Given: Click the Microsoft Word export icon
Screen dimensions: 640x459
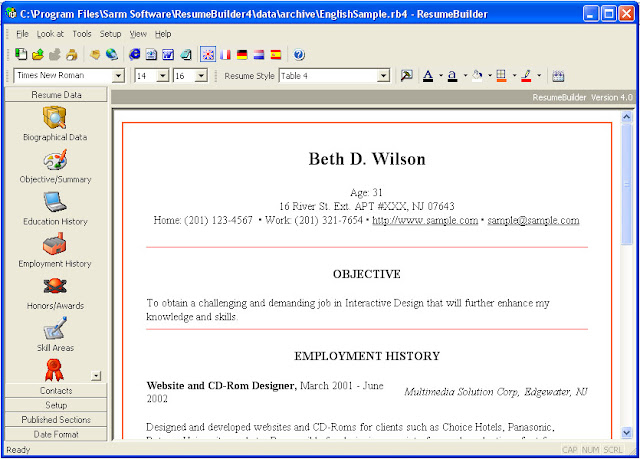Looking at the screenshot, I should pyautogui.click(x=168, y=54).
